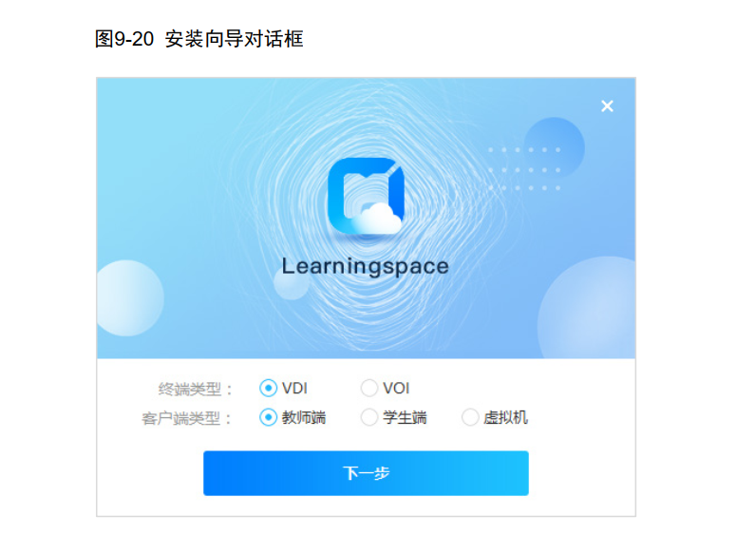Choose the 教师端 client type
The width and height of the screenshot is (756, 554).
[268, 417]
